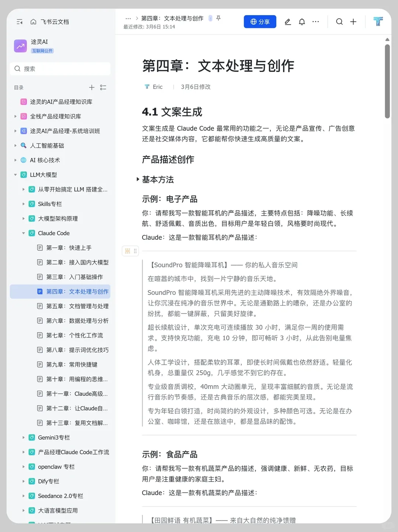Click 最近修改: 3月6日 15:14 text
Viewport: 398px width, 532px height.
[x=149, y=27]
